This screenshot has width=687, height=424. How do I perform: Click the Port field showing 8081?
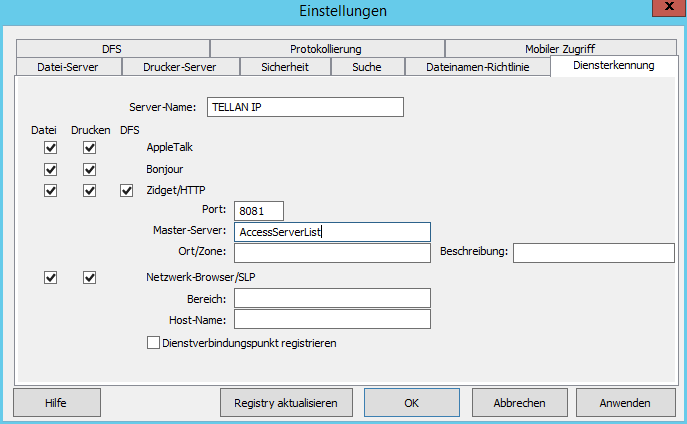pyautogui.click(x=259, y=211)
